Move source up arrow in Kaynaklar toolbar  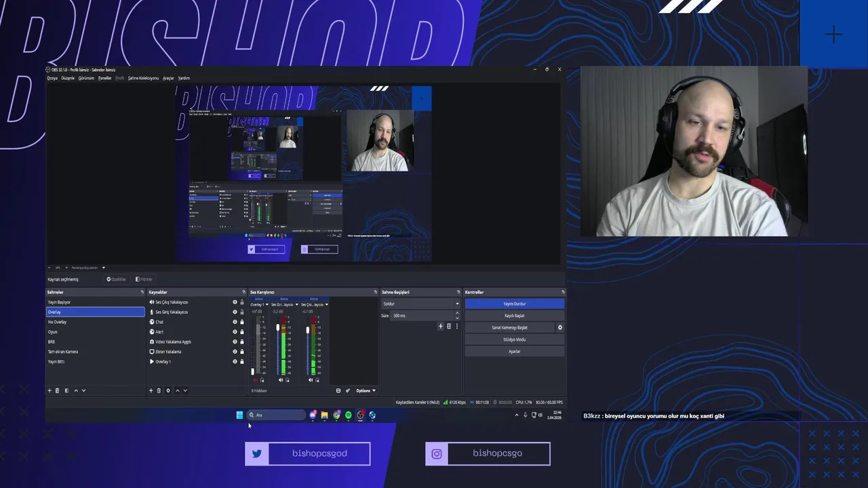(178, 390)
